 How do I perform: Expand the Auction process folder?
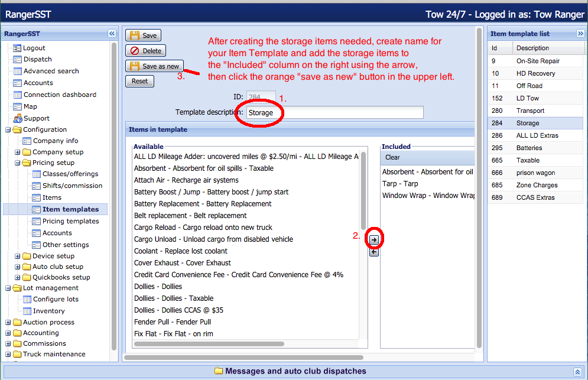(8, 322)
